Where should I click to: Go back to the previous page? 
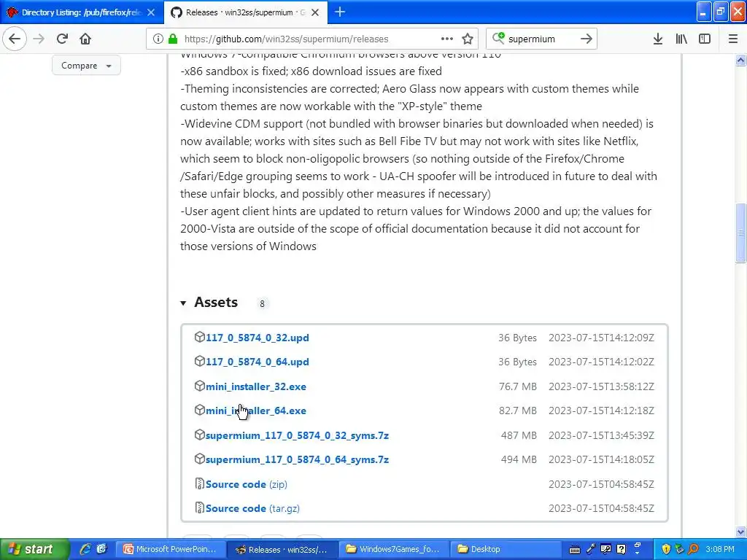[15, 39]
